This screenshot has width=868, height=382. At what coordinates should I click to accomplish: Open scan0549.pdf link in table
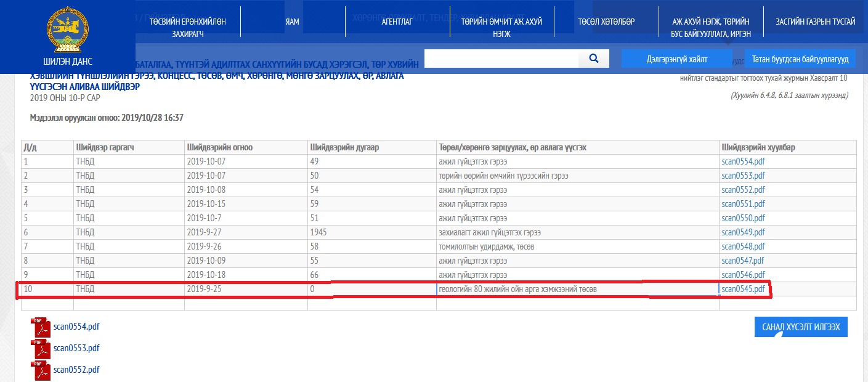743,232
